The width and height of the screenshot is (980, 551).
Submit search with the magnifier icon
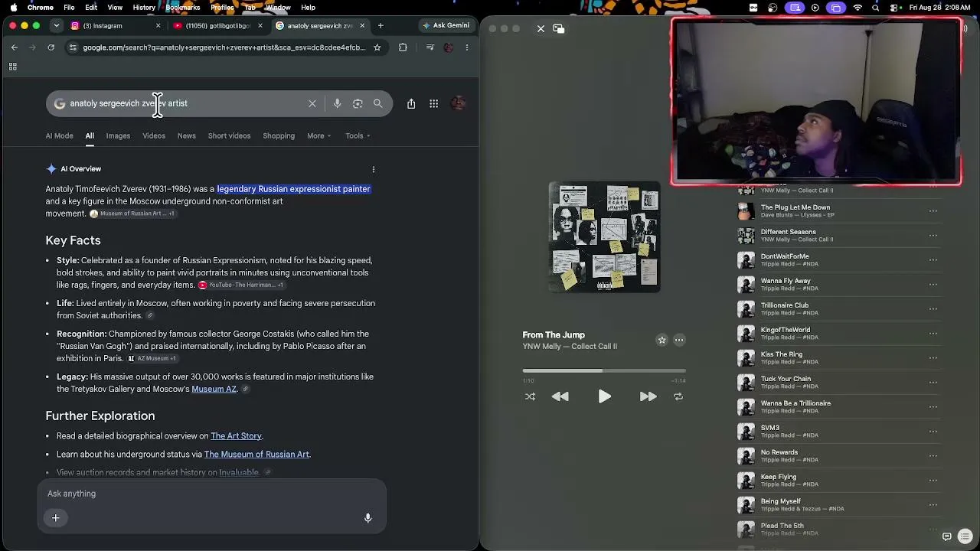pyautogui.click(x=378, y=103)
